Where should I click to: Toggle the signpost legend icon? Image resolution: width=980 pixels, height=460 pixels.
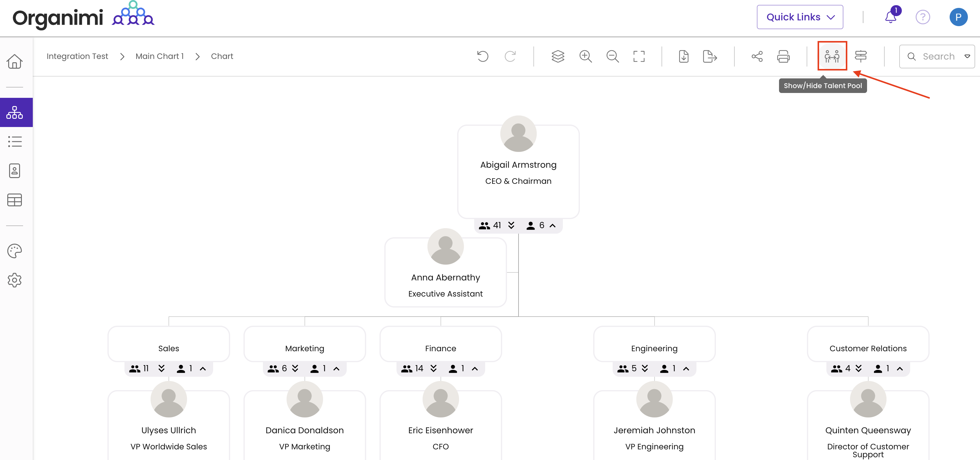pos(861,56)
